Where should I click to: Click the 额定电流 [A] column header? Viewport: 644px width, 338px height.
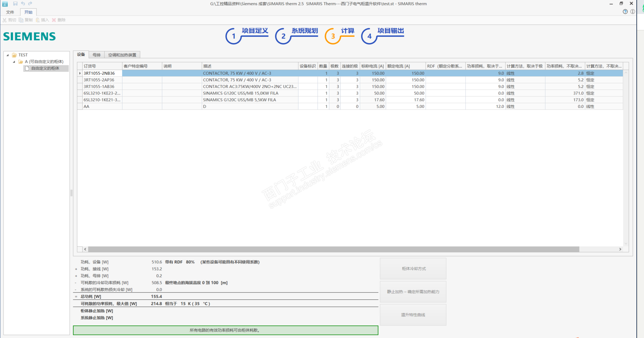click(x=406, y=66)
